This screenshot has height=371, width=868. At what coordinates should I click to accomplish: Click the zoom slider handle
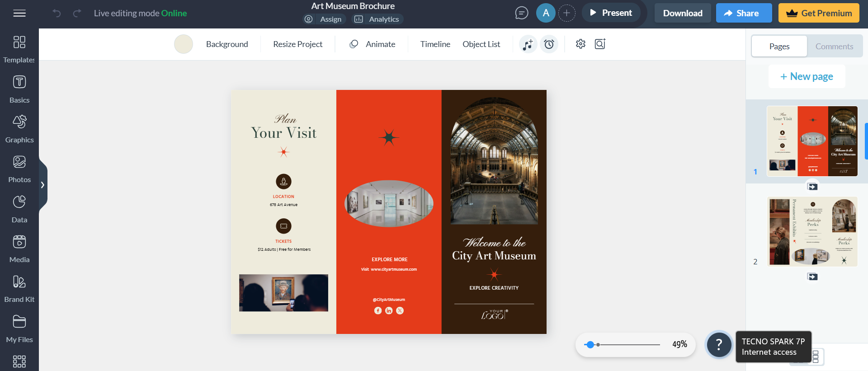coord(590,345)
